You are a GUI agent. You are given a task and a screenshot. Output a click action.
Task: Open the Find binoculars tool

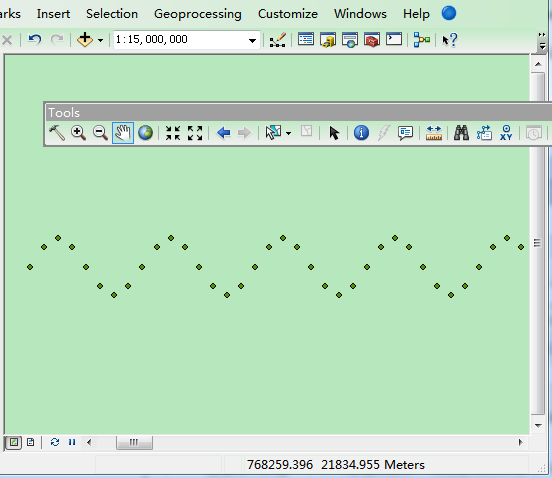[461, 133]
